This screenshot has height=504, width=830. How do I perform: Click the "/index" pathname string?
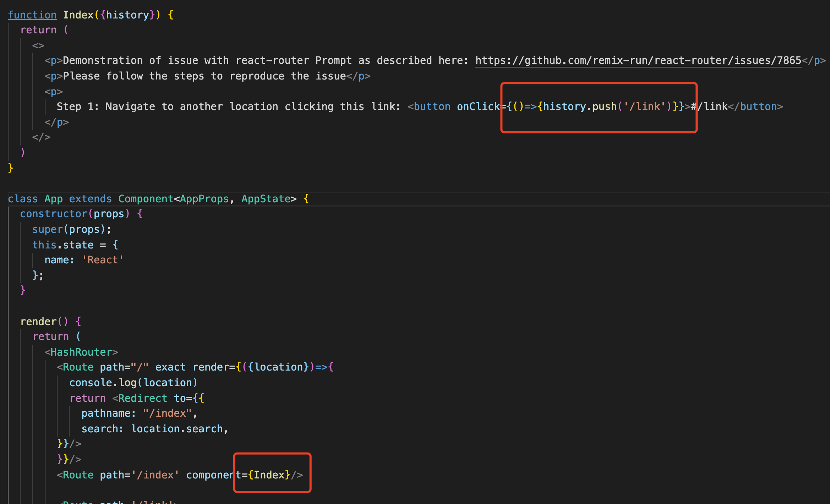[x=167, y=413]
